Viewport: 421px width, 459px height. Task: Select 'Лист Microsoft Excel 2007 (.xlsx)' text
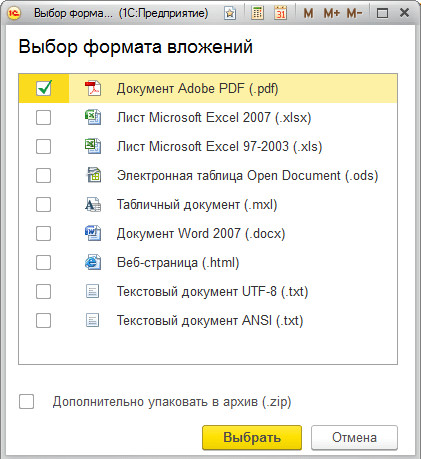point(214,118)
